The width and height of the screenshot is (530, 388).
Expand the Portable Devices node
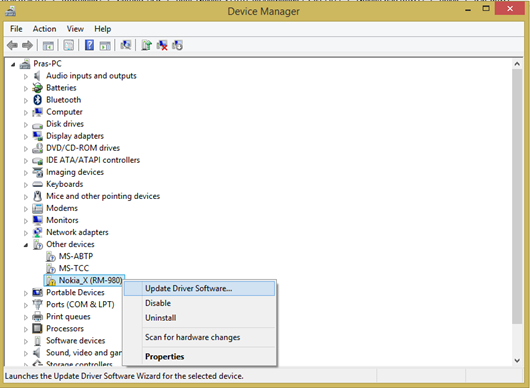coord(26,293)
